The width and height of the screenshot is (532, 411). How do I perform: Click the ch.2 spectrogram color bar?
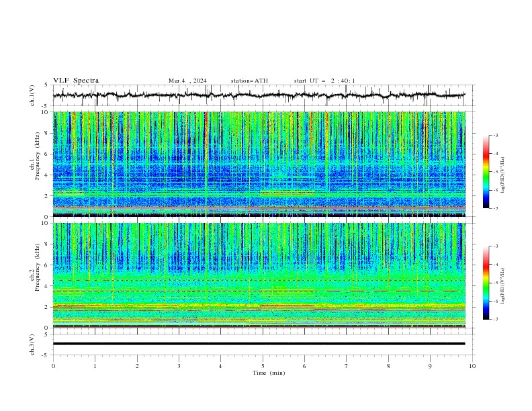[x=486, y=283]
